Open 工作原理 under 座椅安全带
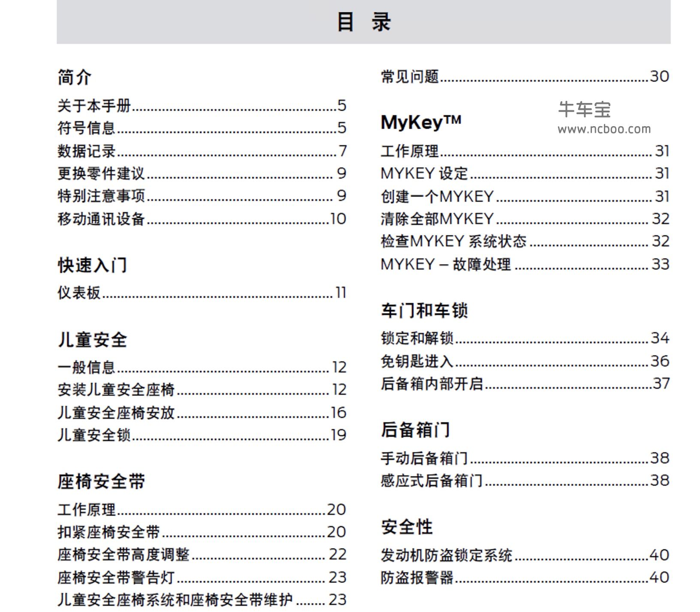 (x=202, y=509)
